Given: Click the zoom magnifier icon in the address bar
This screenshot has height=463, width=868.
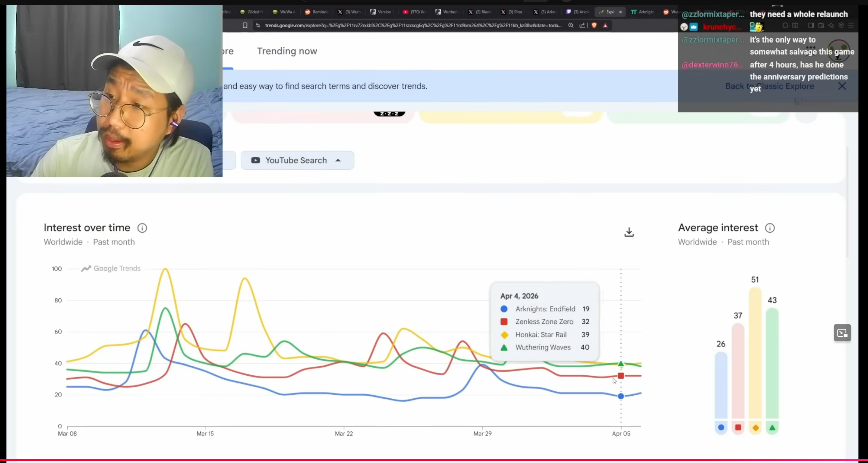Looking at the screenshot, I should point(571,25).
